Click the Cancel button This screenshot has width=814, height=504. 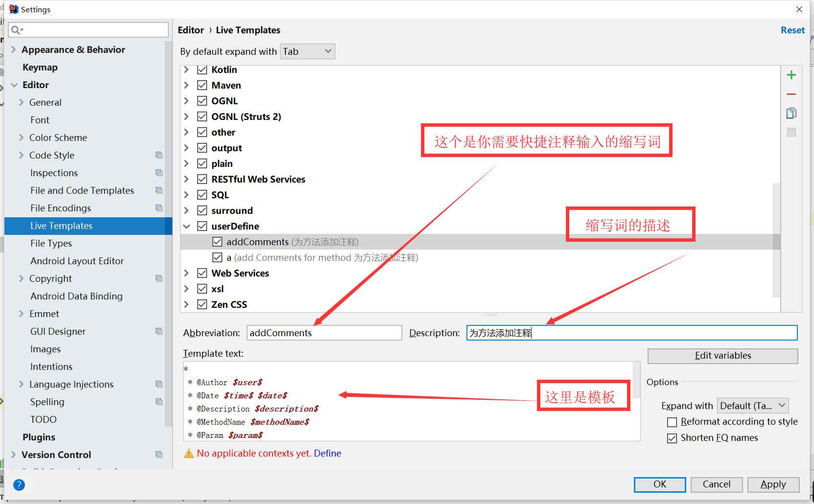tap(717, 484)
